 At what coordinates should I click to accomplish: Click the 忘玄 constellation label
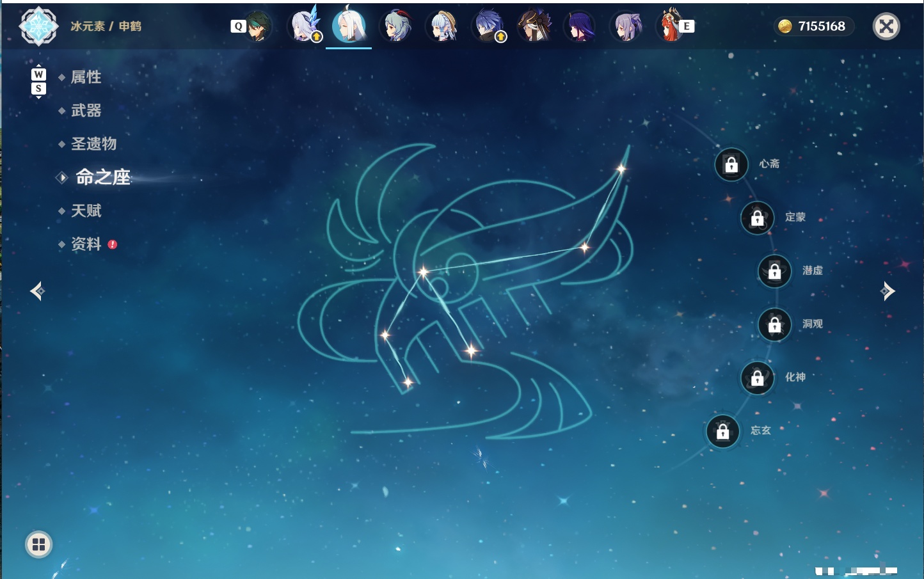pyautogui.click(x=761, y=431)
